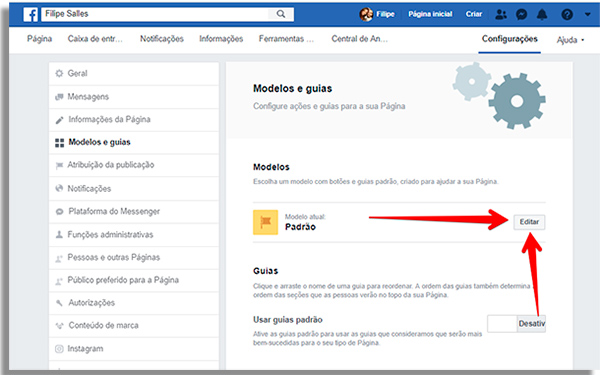The image size is (600, 375).
Task: Open the Ferramentas tab
Action: click(286, 39)
